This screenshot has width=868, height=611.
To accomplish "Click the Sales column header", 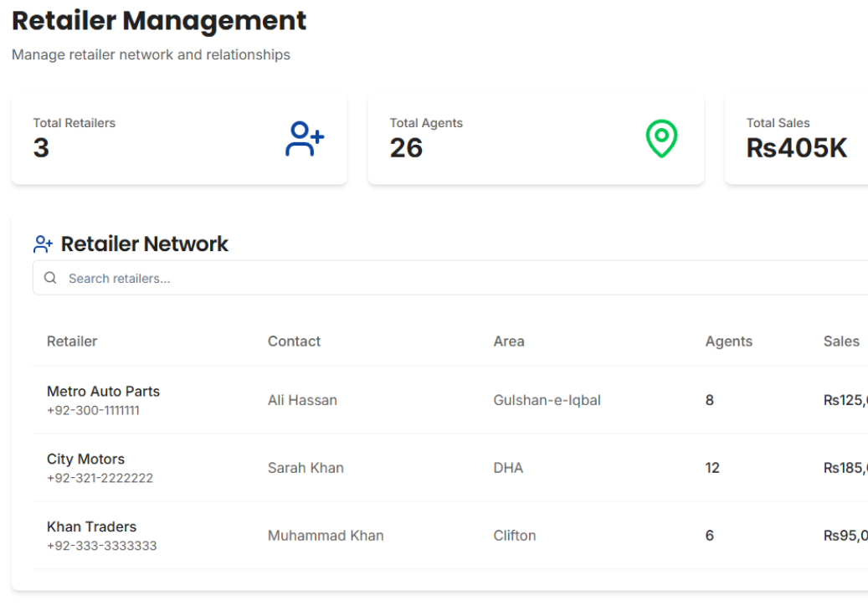I will pos(841,341).
